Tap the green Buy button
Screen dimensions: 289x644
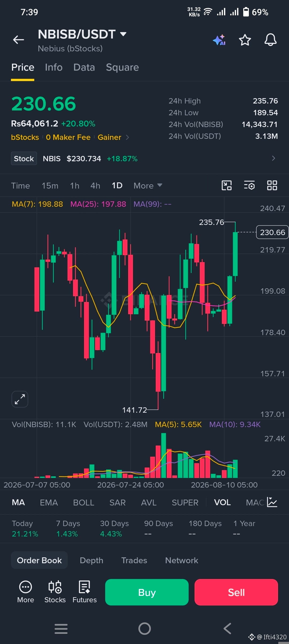coord(147,592)
